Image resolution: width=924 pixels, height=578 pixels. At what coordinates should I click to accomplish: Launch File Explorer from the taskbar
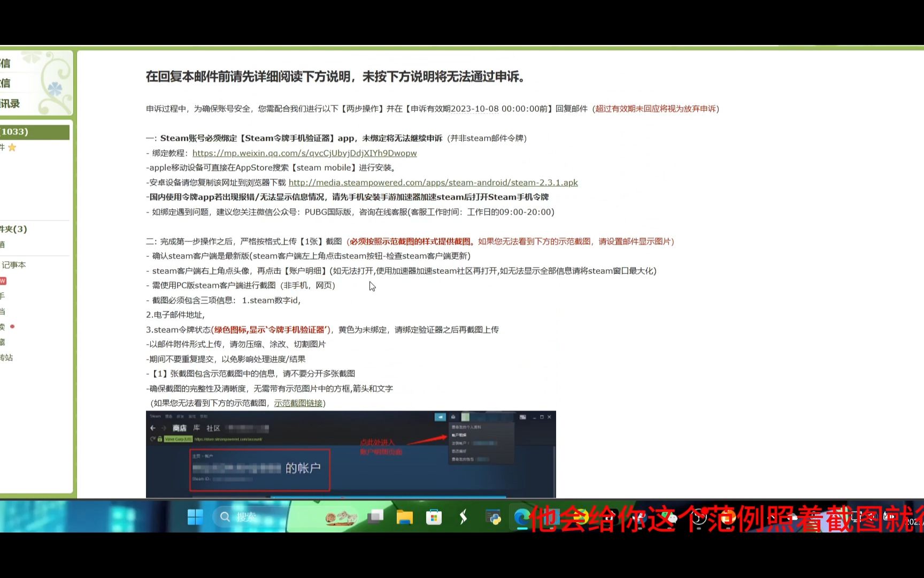tap(405, 517)
